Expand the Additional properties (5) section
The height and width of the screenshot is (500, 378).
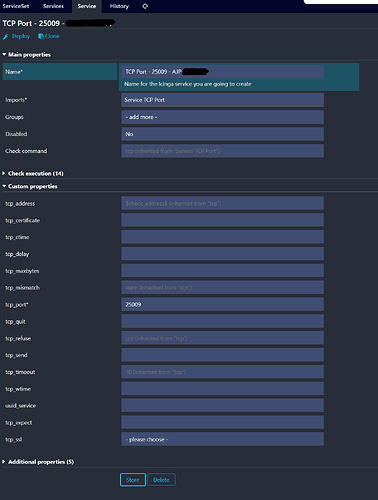coord(38,462)
